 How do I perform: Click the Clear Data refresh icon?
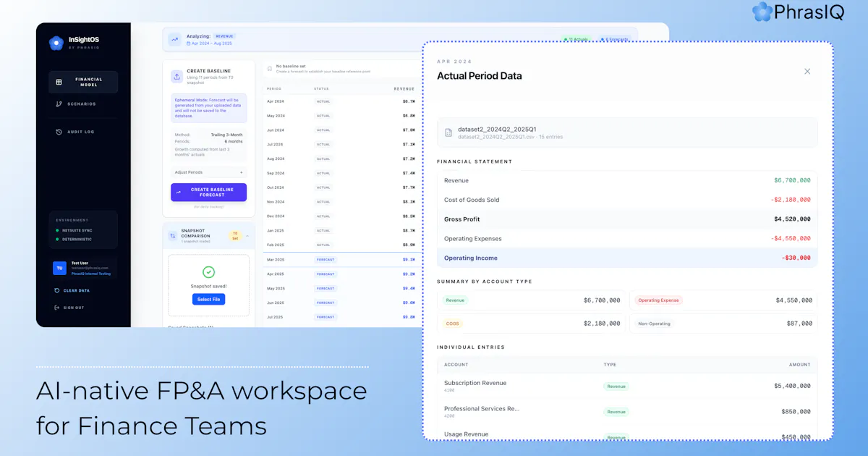tap(57, 290)
